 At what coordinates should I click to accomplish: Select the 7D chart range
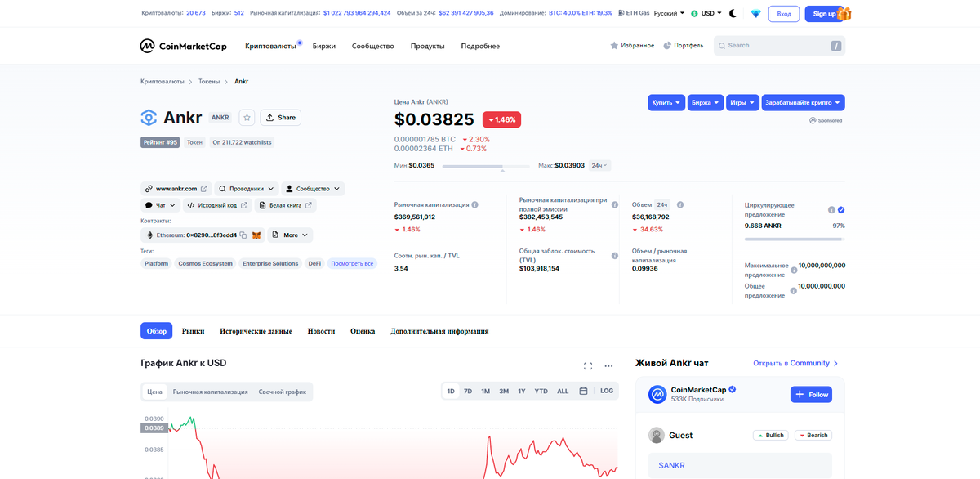point(468,392)
